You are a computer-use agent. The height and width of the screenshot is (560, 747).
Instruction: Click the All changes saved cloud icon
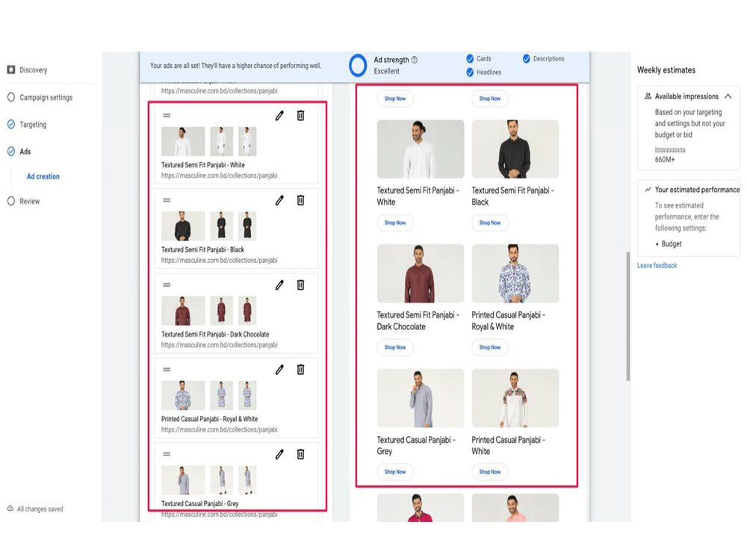click(10, 508)
